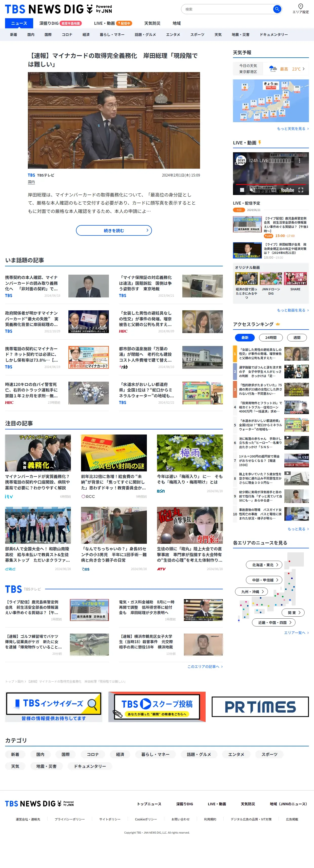Click the blue search magnifier icon
The image size is (314, 868).
(x=277, y=9)
